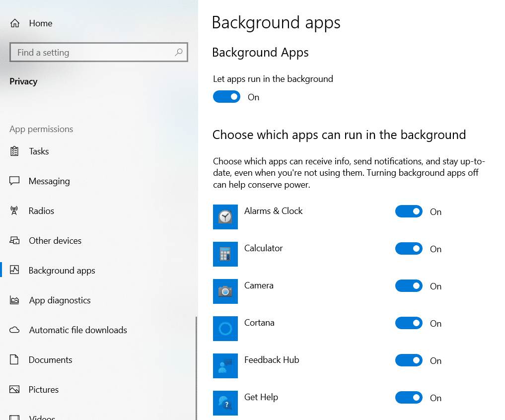Click the Radios antenna icon

(15, 210)
